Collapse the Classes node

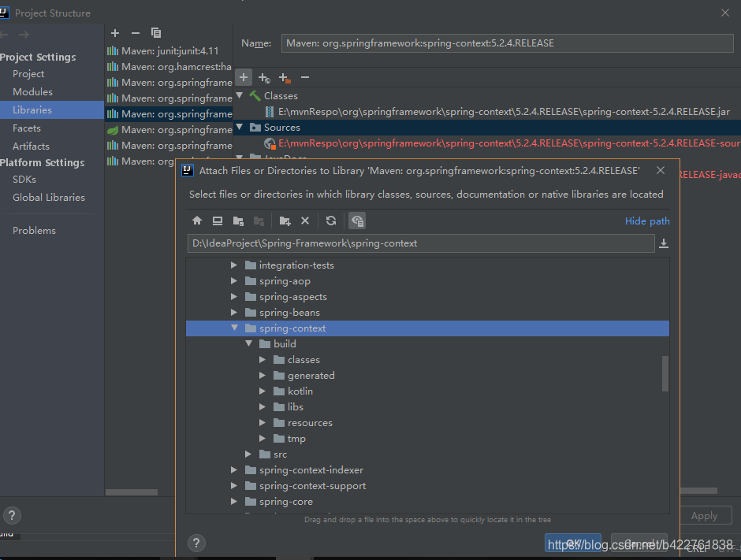click(240, 95)
